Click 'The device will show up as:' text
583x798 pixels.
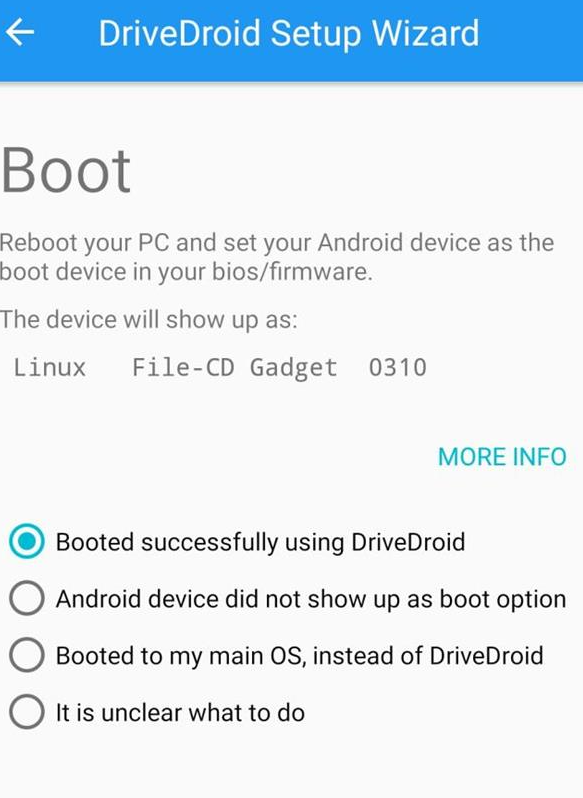[x=149, y=320]
